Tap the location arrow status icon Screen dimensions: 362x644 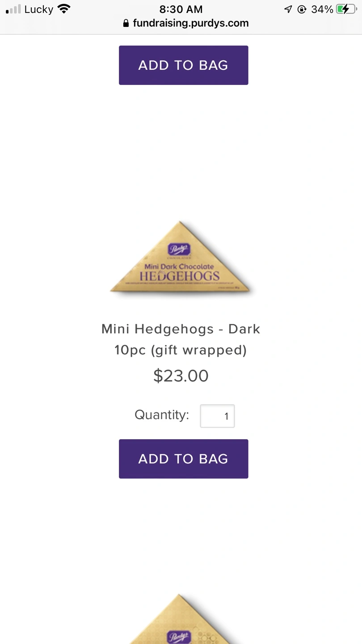click(288, 9)
